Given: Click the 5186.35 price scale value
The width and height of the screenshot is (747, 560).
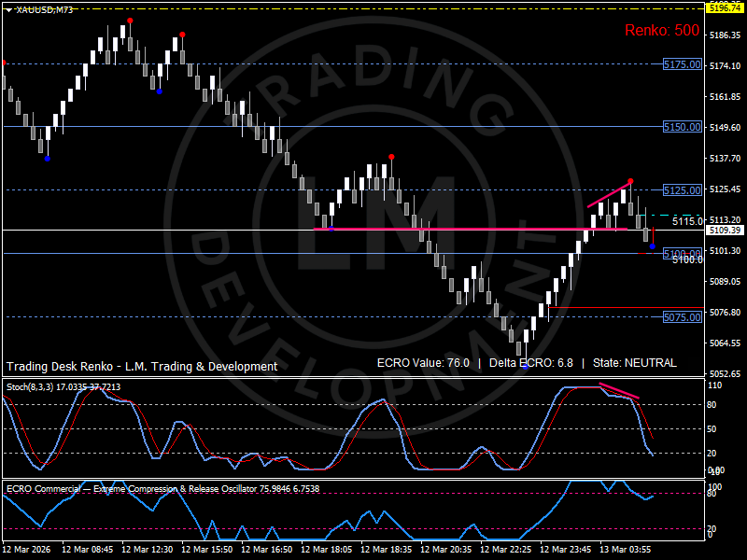Looking at the screenshot, I should pyautogui.click(x=726, y=35).
